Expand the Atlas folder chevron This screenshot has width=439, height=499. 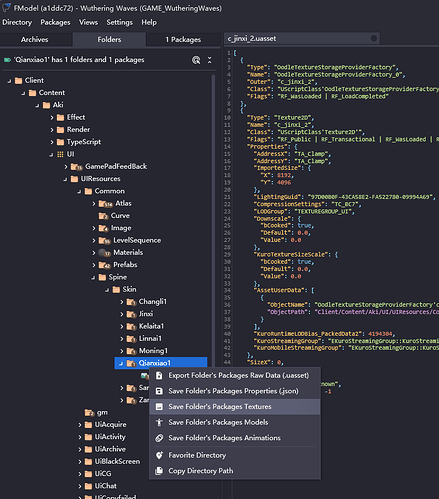(x=94, y=204)
